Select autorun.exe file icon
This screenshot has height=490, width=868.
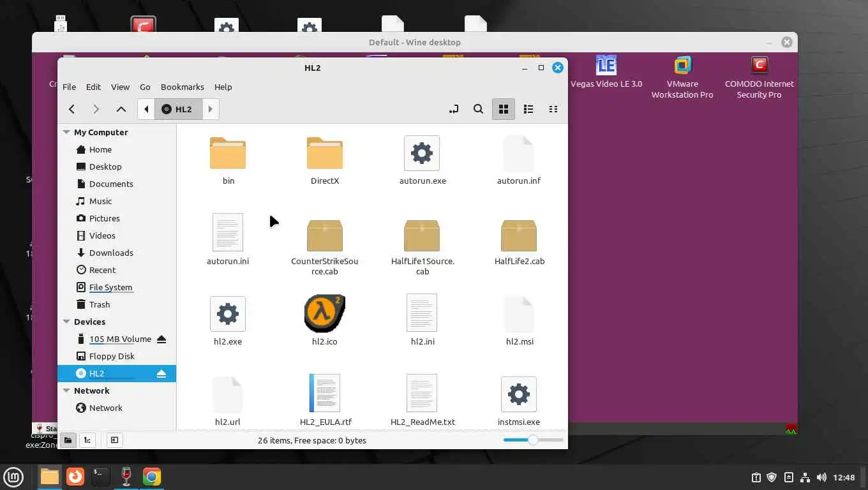[422, 153]
